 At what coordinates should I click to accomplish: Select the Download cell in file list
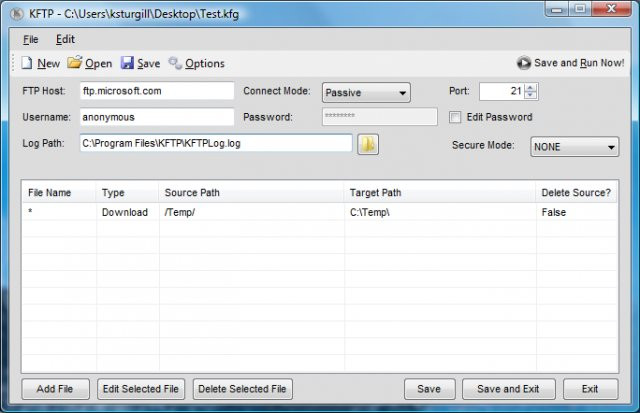(125, 212)
